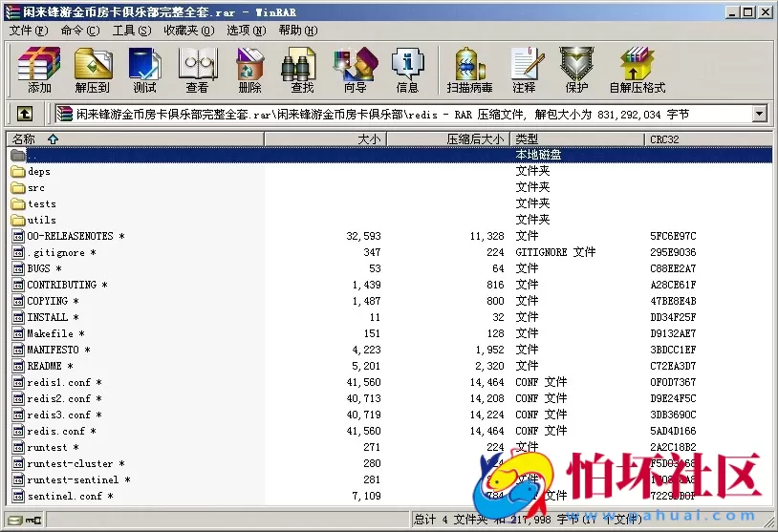The height and width of the screenshot is (532, 778).
Task: Open the 工具(S) menu
Action: coord(132,31)
